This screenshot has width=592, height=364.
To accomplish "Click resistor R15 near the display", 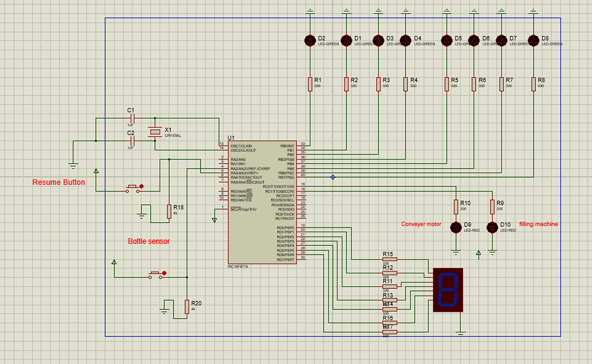I will (x=390, y=259).
